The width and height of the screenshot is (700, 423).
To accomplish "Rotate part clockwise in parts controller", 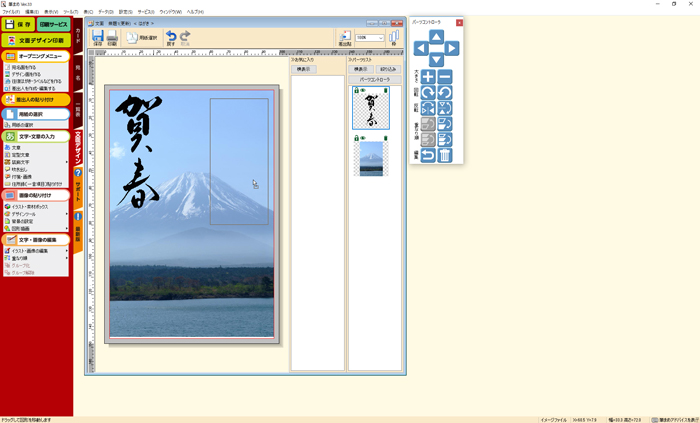I will point(427,93).
